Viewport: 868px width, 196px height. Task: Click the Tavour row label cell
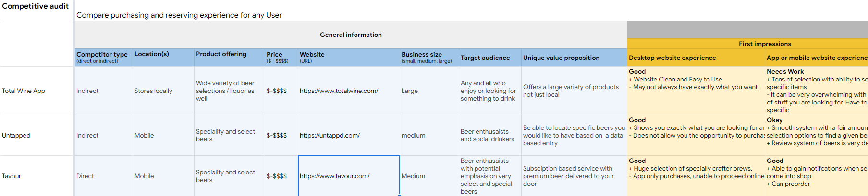coord(12,176)
